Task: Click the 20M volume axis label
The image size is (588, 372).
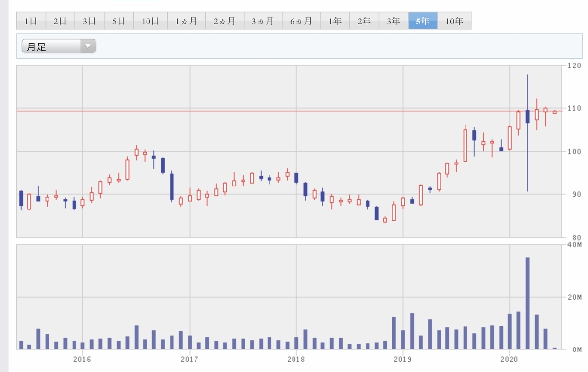Action: tap(575, 297)
